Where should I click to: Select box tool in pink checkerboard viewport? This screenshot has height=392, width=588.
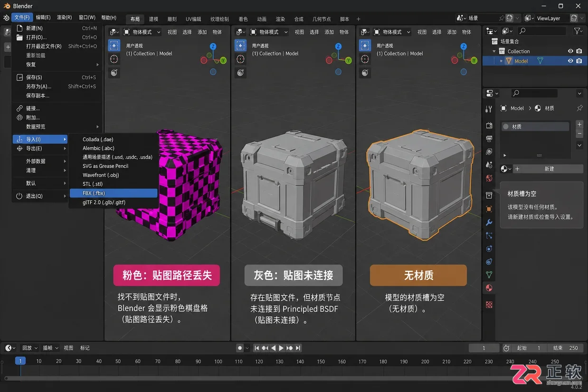[x=114, y=46]
